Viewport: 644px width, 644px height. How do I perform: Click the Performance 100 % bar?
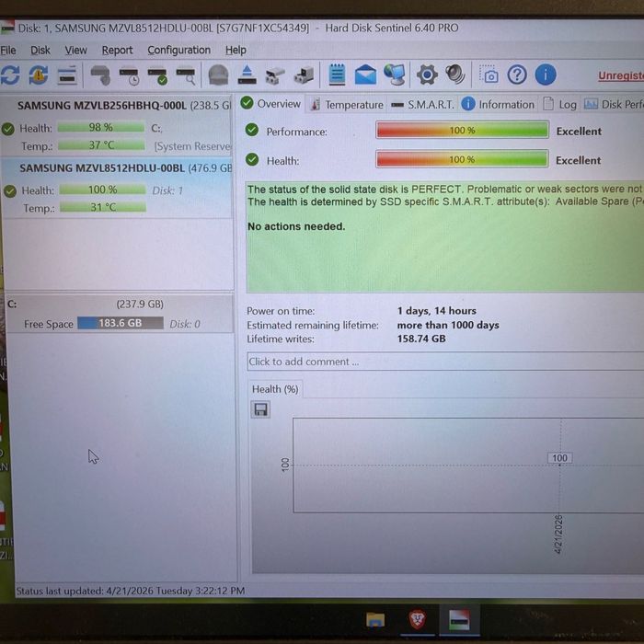[462, 131]
